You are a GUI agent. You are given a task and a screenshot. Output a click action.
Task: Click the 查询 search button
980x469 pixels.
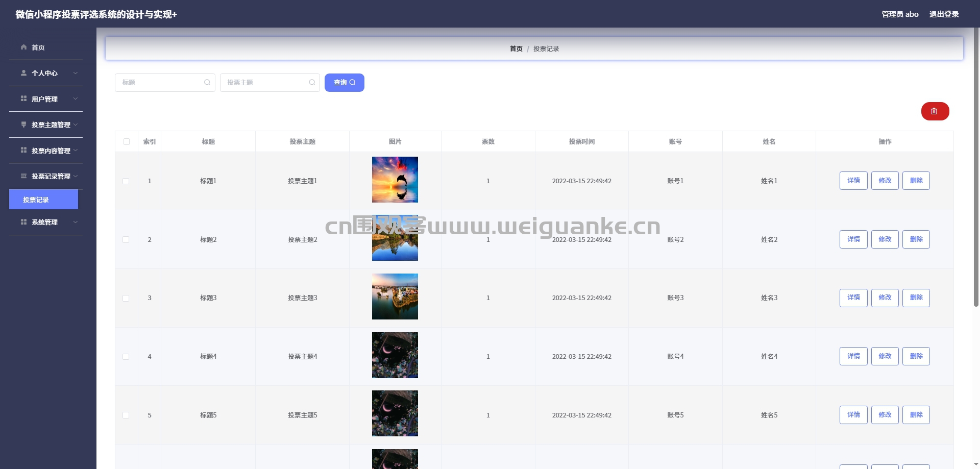[345, 83]
